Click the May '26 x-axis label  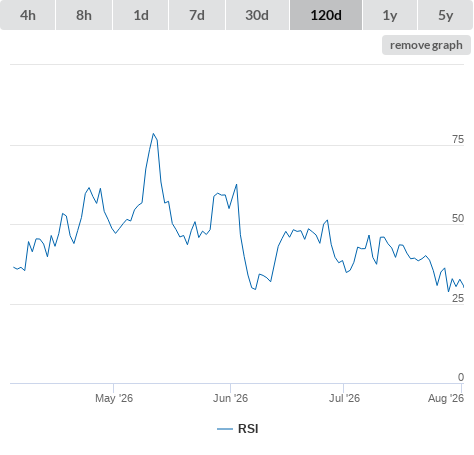point(114,398)
